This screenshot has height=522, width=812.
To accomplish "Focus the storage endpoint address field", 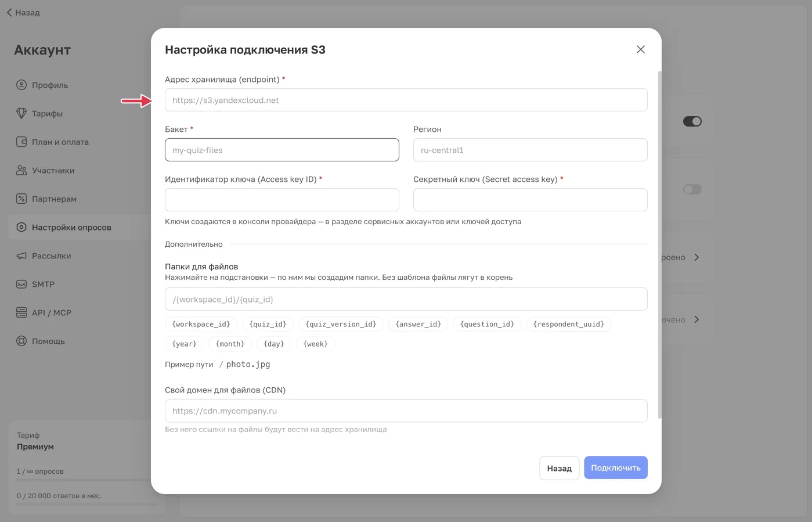I will click(x=406, y=100).
